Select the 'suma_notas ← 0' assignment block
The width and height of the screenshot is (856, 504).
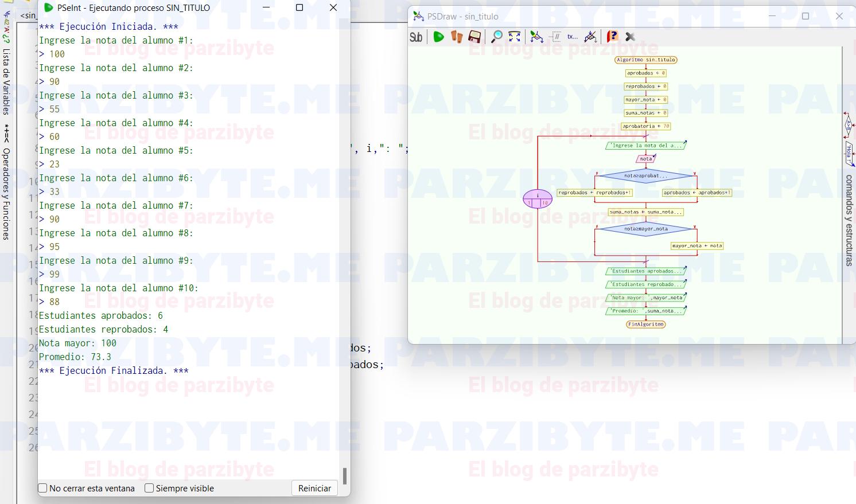pyautogui.click(x=646, y=113)
